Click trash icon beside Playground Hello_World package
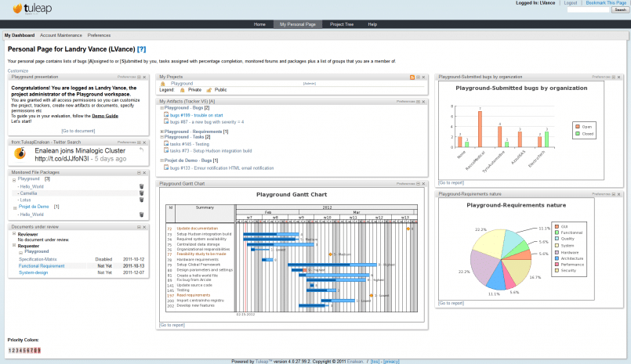 point(142,186)
